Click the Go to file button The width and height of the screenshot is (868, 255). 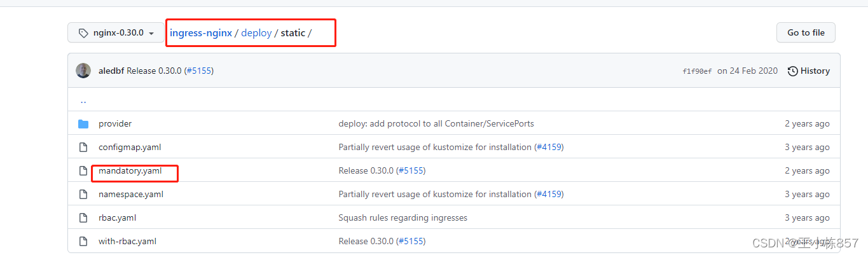click(806, 32)
